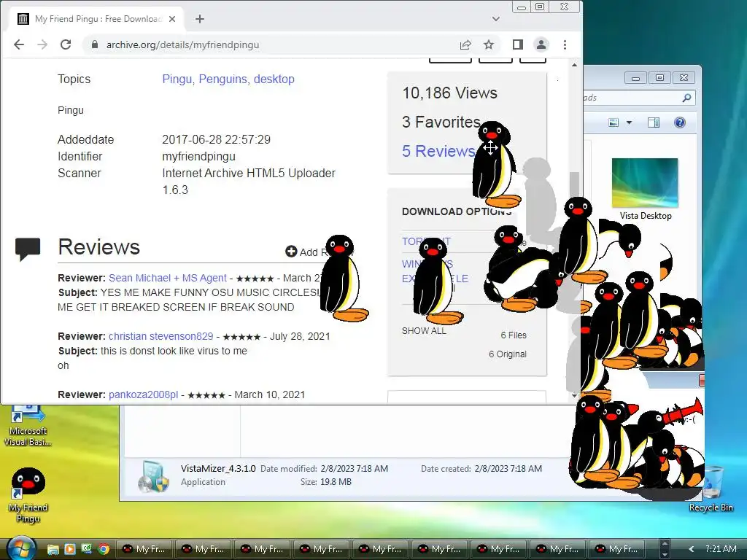Open reviewer Sean Michael + MS Agent profile
Image resolution: width=747 pixels, height=560 pixels.
[x=168, y=278]
